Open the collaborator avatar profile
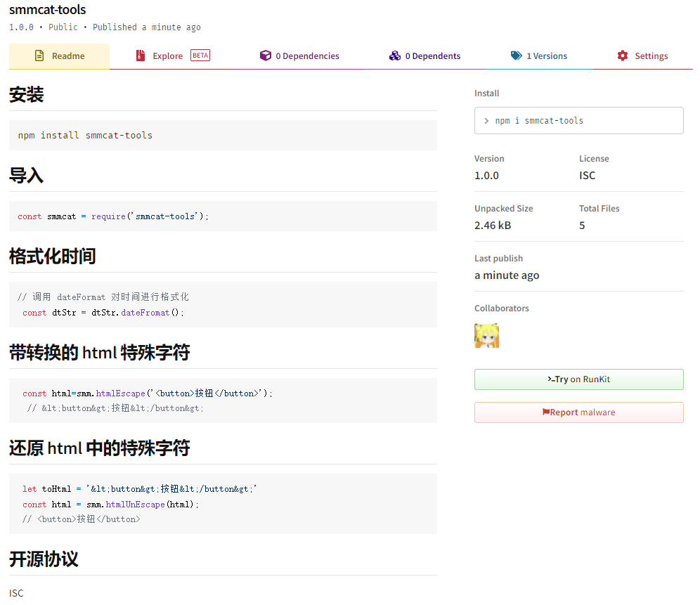Screen dimensions: 700x605 pos(486,336)
